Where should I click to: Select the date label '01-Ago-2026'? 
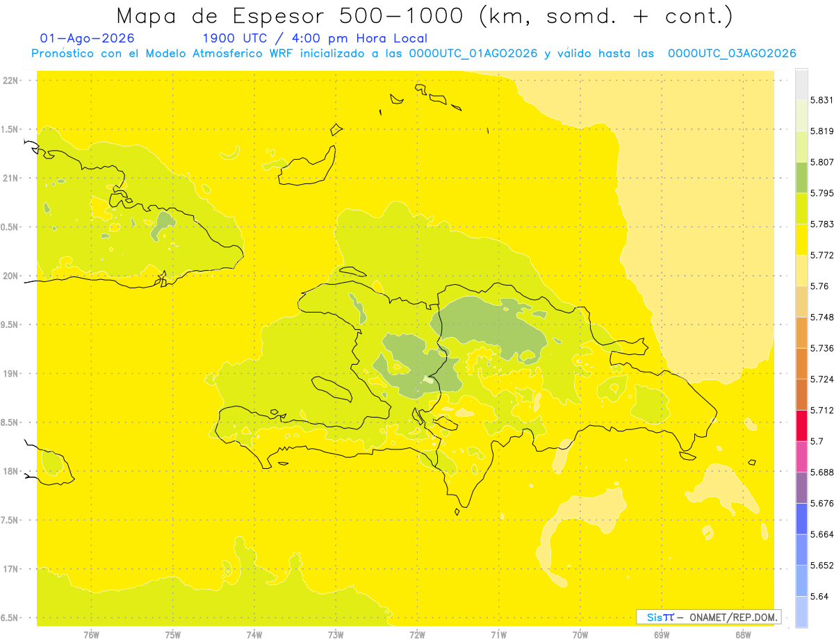pyautogui.click(x=88, y=38)
